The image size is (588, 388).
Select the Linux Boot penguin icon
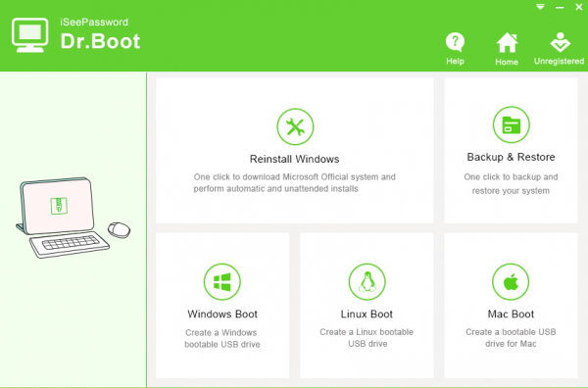point(367,282)
